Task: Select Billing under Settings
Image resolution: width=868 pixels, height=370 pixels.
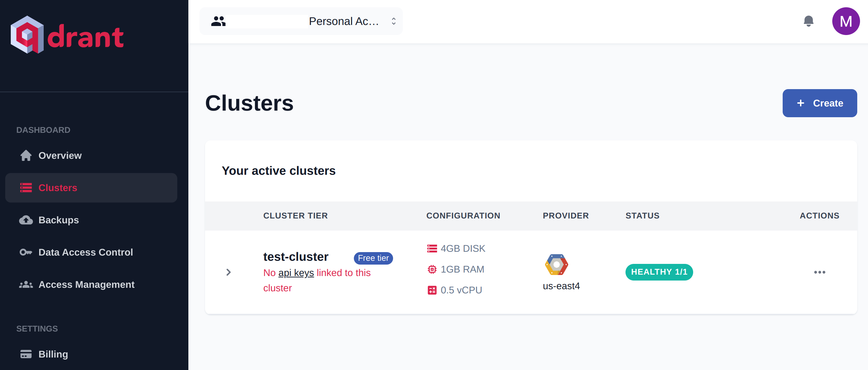Action: point(53,354)
